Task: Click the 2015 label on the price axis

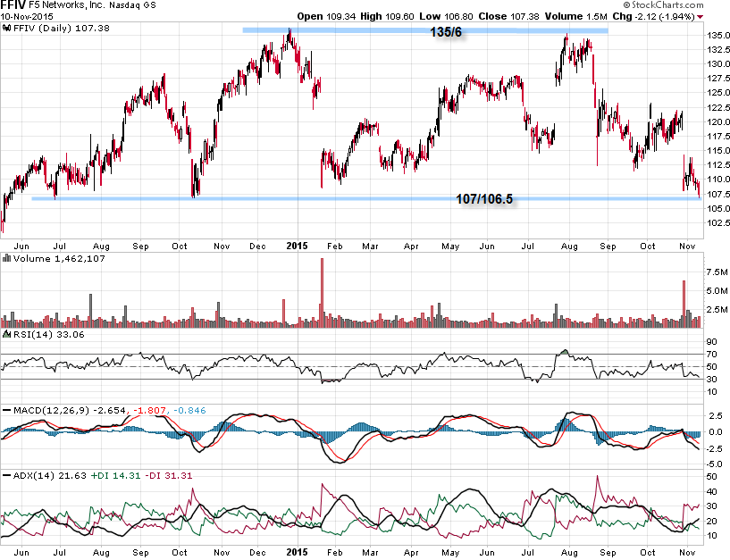Action: point(297,246)
